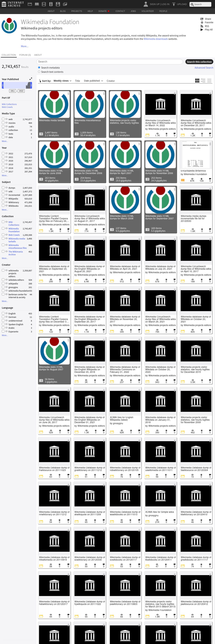Screen dimensions: 215x644
Task: Click the right year range slider handle
Action: pyautogui.click(x=31, y=85)
